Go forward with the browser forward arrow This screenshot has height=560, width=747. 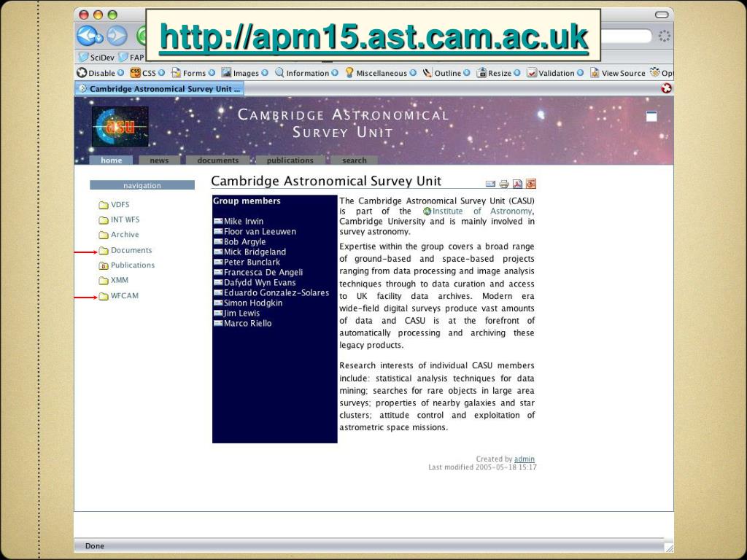coord(116,35)
